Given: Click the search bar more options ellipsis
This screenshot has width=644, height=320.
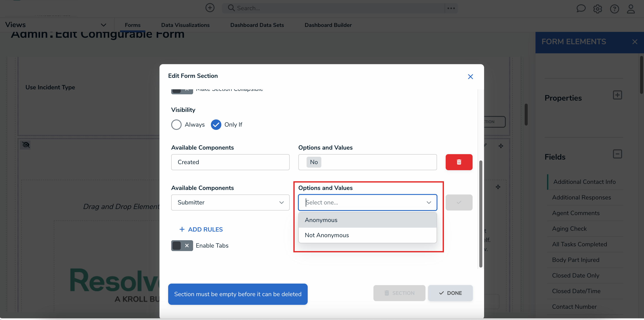Looking at the screenshot, I should pos(451,8).
